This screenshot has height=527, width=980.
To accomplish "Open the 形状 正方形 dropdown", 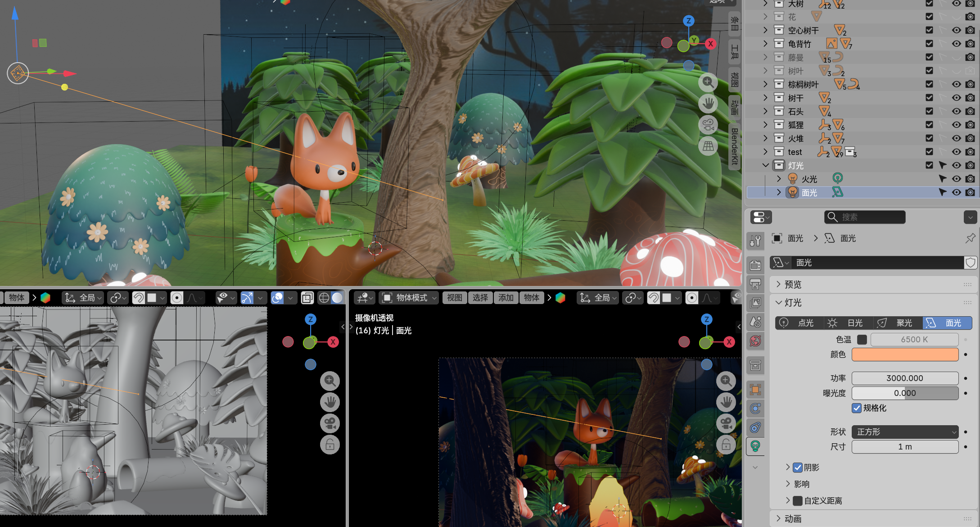I will tap(905, 432).
